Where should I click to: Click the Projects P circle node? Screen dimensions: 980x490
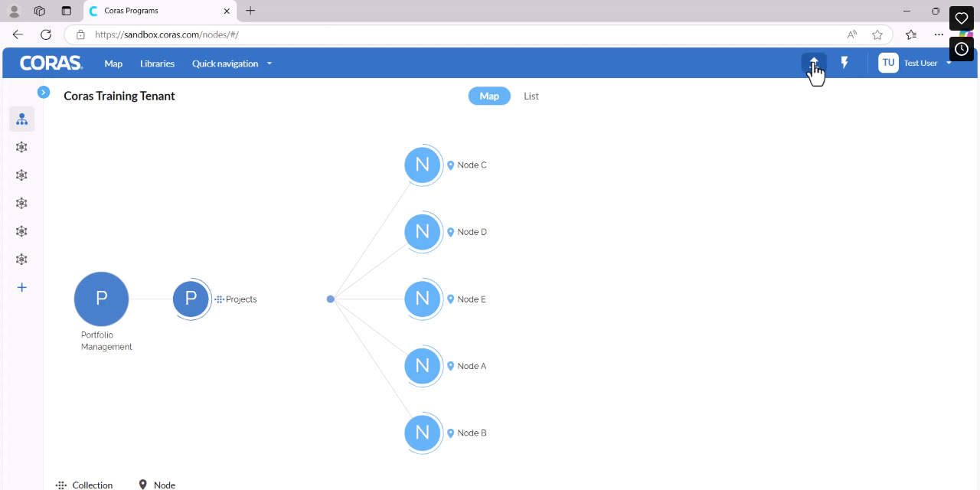click(191, 299)
